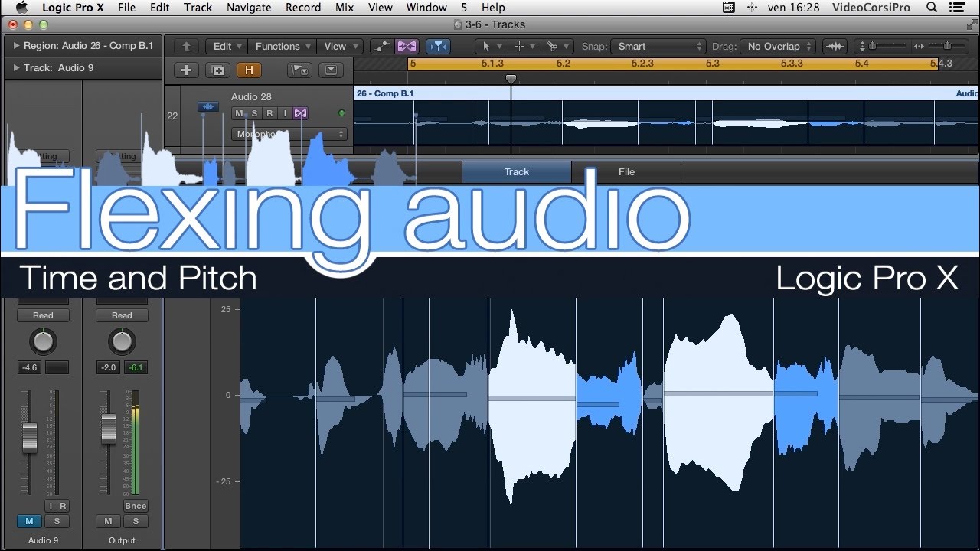
Task: Click the waveform zoom button
Action: (x=835, y=46)
